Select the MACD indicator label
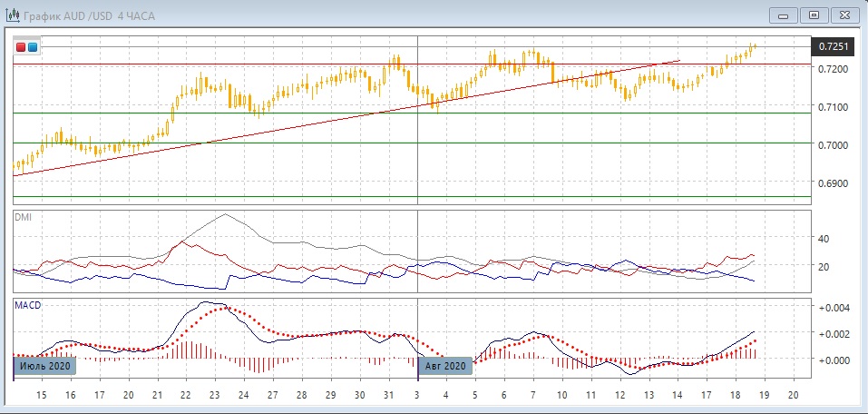868x414 pixels. 26,305
